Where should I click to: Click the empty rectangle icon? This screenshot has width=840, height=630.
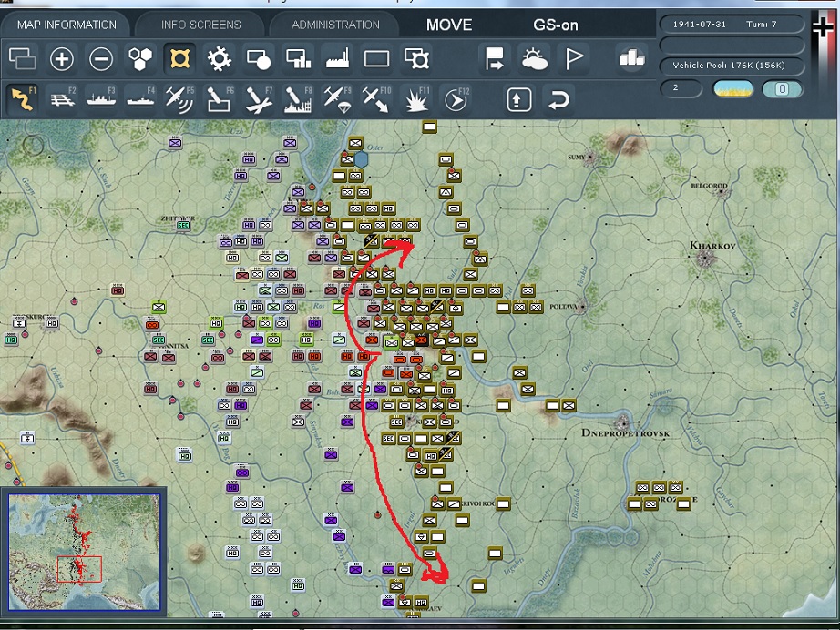pyautogui.click(x=376, y=59)
